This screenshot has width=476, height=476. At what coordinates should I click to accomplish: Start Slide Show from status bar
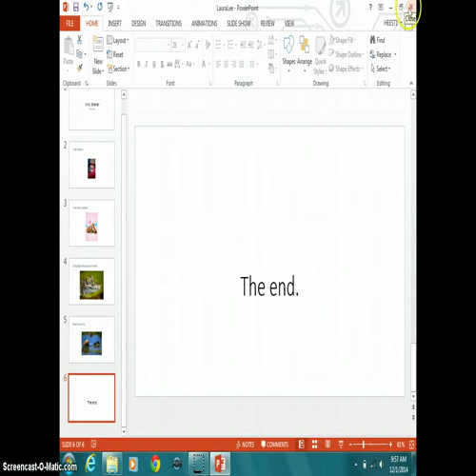(341, 445)
